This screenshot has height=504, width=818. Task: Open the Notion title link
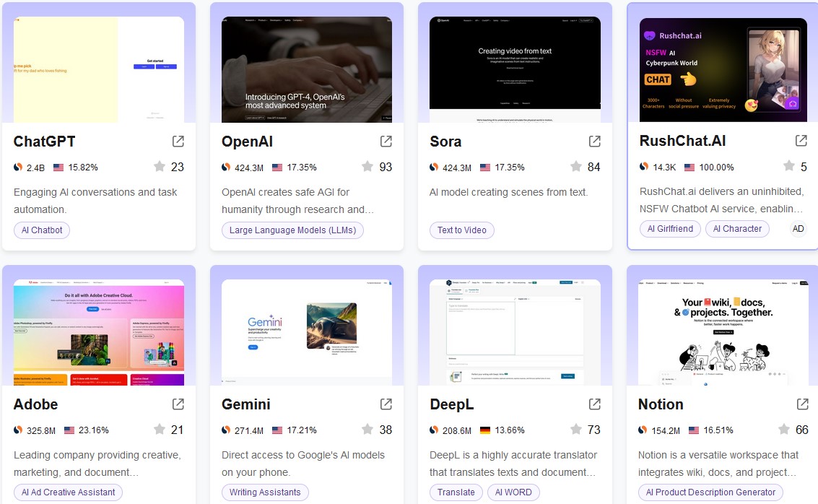pos(661,404)
